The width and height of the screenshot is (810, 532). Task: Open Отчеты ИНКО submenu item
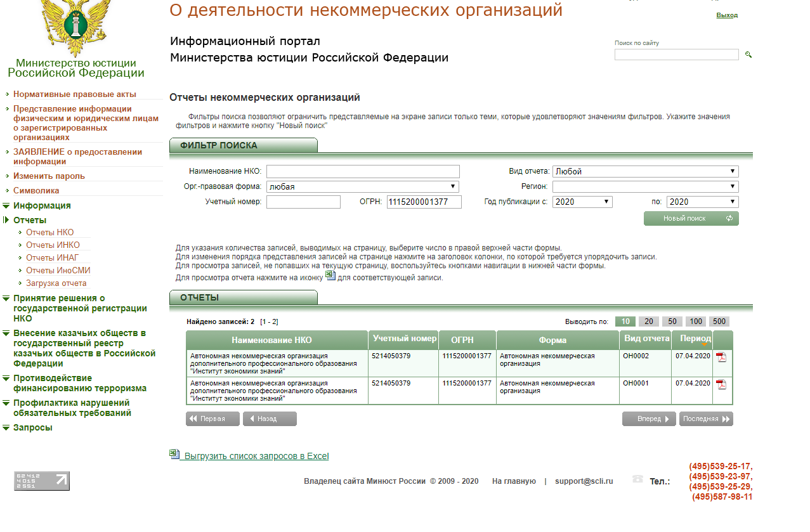(53, 245)
